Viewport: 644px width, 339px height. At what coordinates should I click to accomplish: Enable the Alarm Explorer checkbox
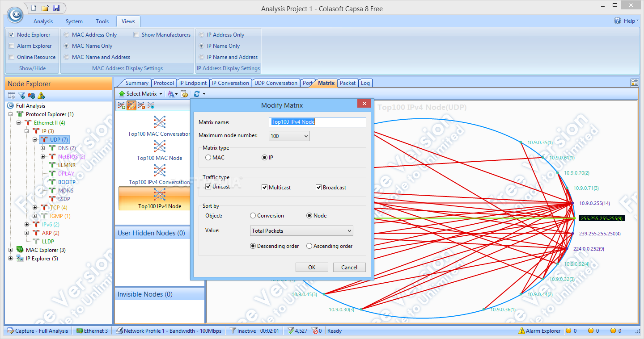12,46
